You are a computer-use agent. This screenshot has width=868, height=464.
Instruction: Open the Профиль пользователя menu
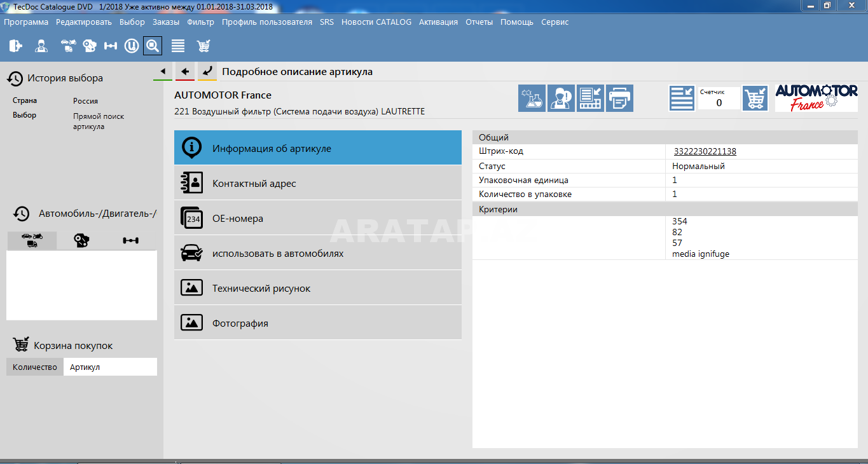(x=267, y=22)
